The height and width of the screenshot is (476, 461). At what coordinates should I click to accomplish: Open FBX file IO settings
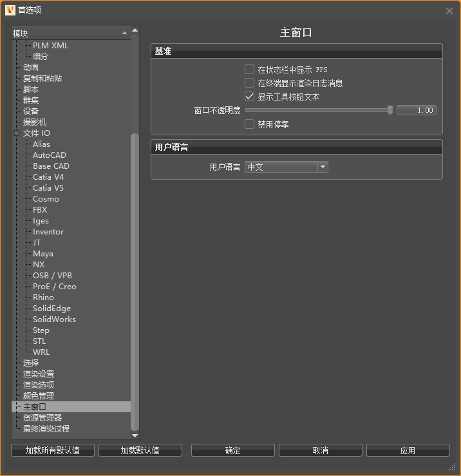(x=40, y=210)
